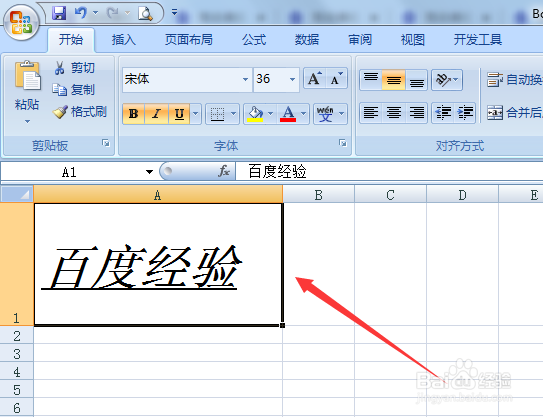Select cell A1 containing 百度经验
This screenshot has width=543, height=417.
click(158, 265)
